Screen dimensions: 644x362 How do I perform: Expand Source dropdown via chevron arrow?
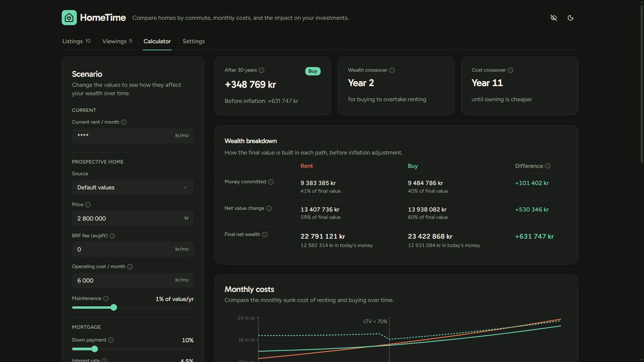coord(185,187)
